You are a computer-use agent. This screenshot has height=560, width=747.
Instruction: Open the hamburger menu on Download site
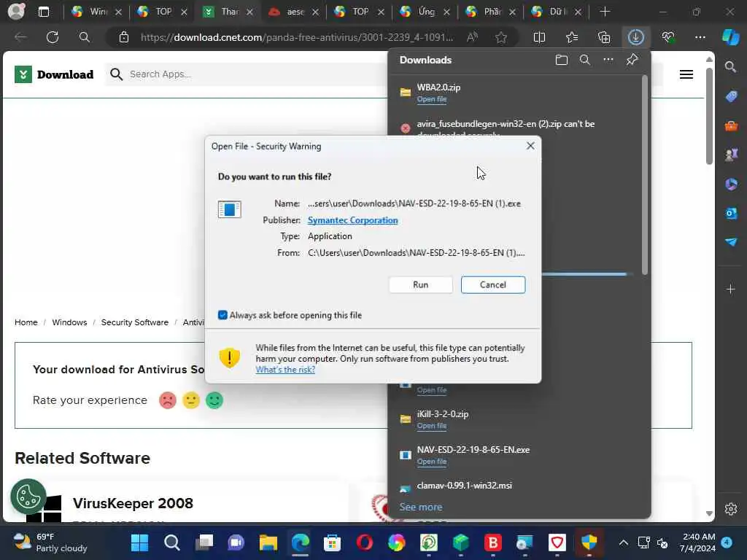pyautogui.click(x=686, y=74)
